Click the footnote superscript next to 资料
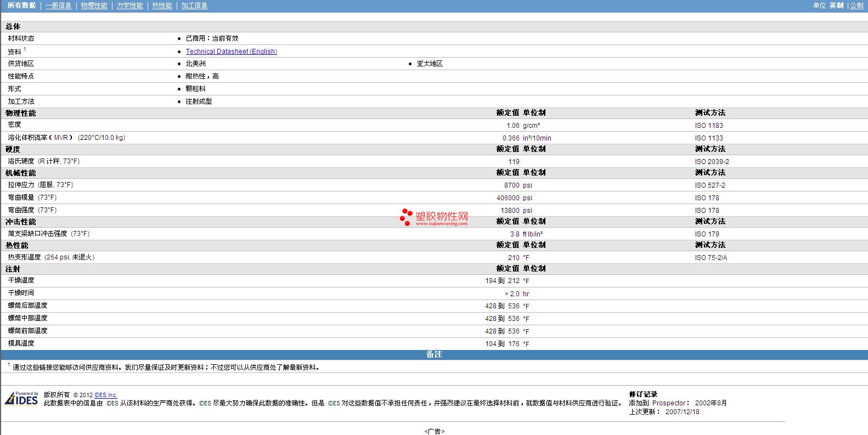868x435 pixels. (x=25, y=49)
